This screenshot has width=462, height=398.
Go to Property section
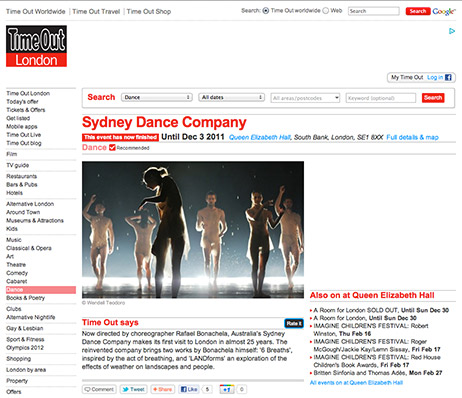click(x=17, y=381)
